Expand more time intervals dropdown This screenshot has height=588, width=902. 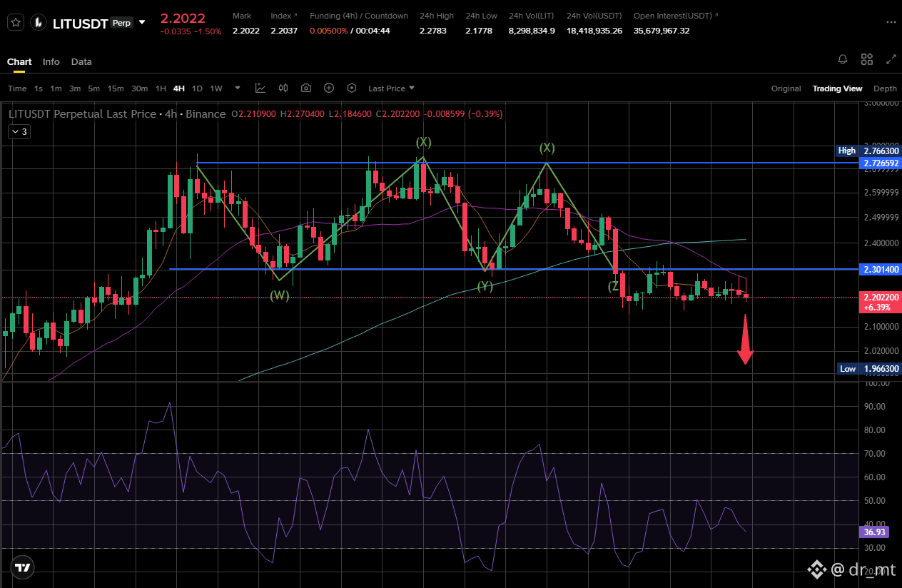coord(238,88)
